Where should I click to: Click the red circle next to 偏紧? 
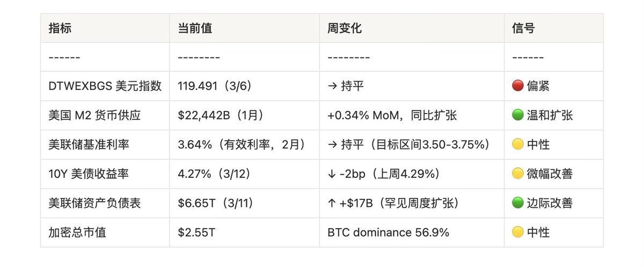[518, 86]
